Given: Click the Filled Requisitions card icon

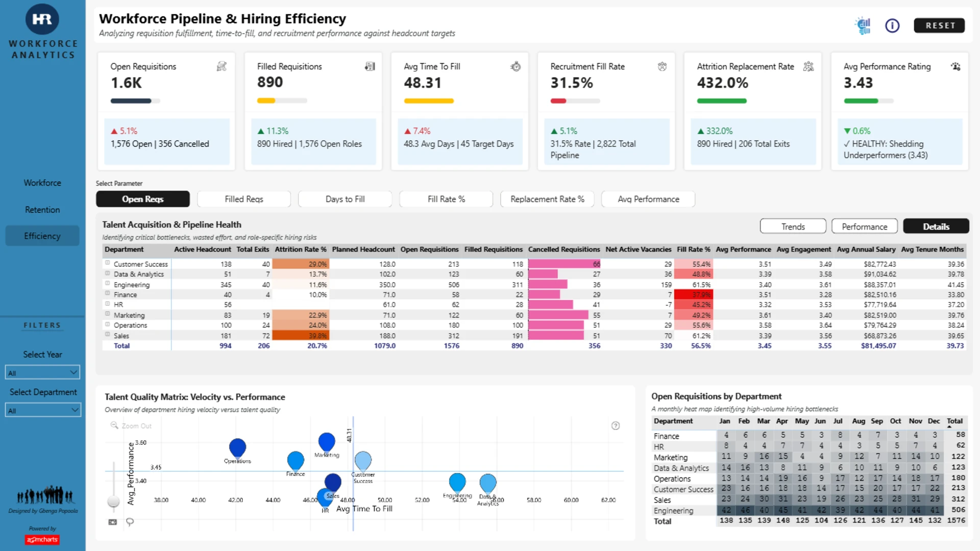Looking at the screenshot, I should (370, 66).
